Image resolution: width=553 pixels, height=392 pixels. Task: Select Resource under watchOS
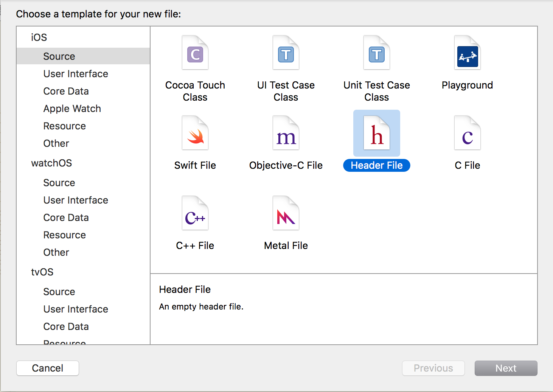pos(64,235)
